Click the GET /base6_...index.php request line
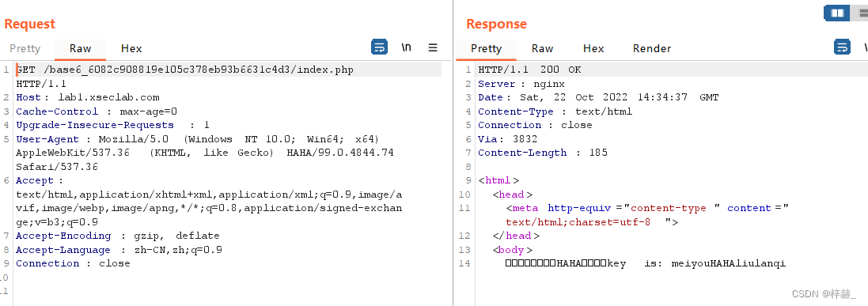This screenshot has height=306, width=868. click(x=184, y=70)
